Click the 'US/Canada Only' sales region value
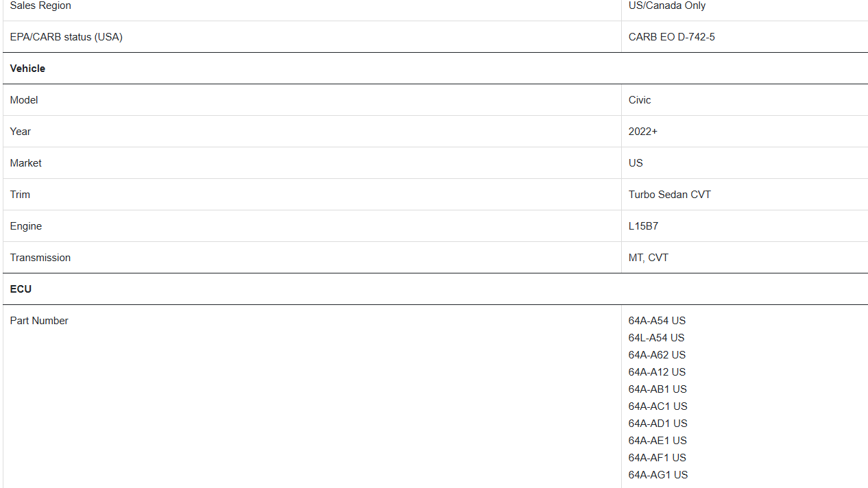 [x=666, y=5]
